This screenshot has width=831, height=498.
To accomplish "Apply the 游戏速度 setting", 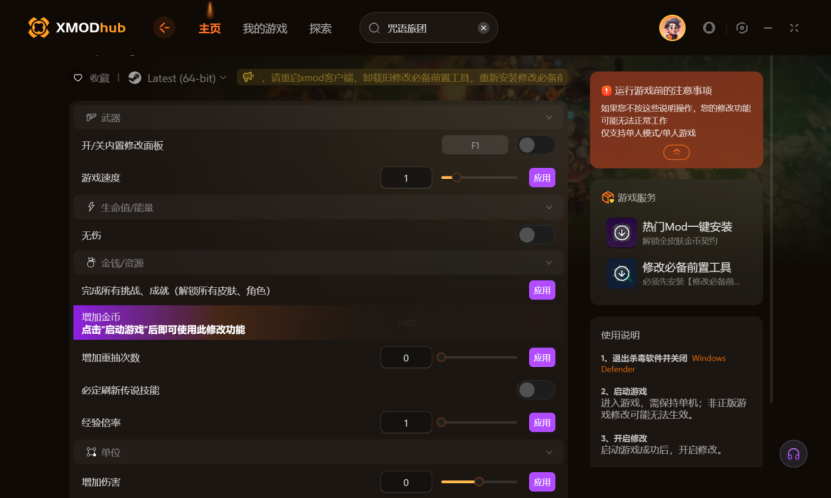I will click(x=542, y=177).
